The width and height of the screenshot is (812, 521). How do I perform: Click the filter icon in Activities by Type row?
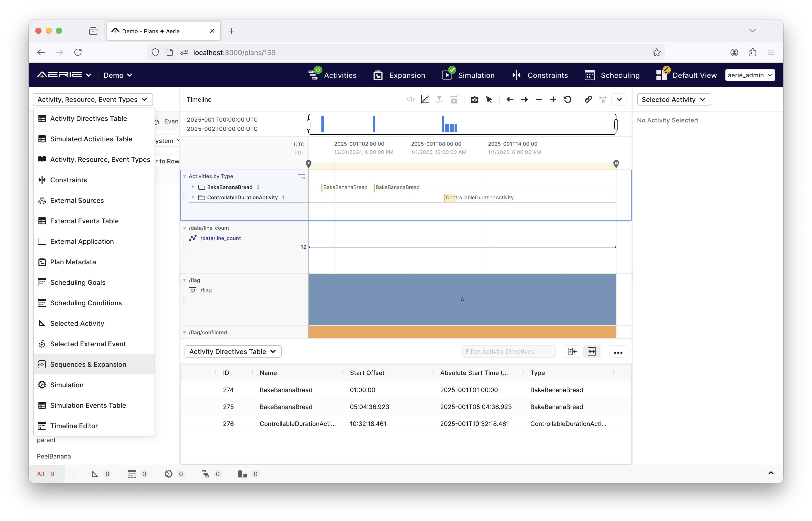301,176
